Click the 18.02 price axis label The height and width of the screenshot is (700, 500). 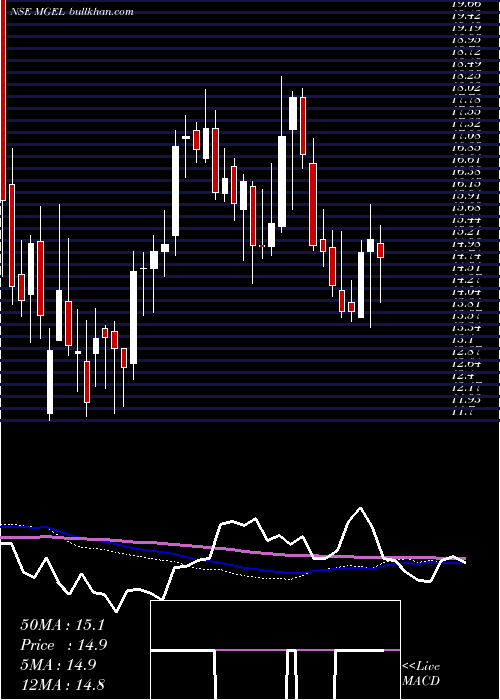[x=466, y=88]
